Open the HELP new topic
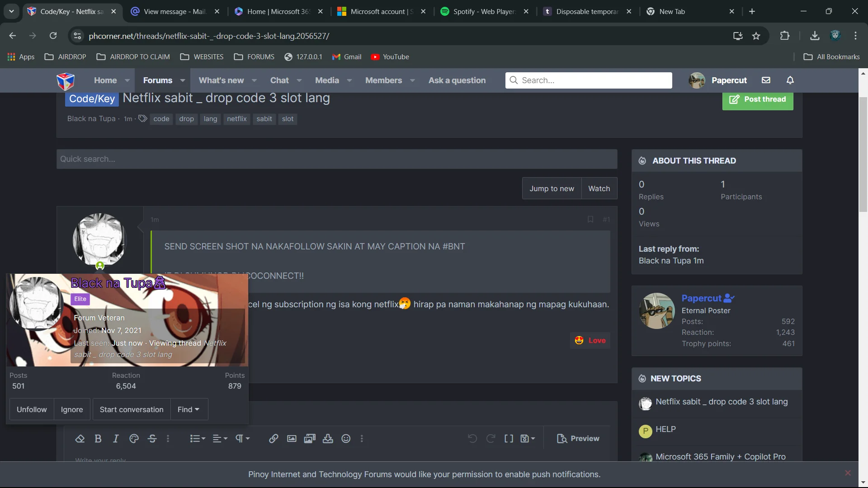This screenshot has height=488, width=868. click(665, 429)
